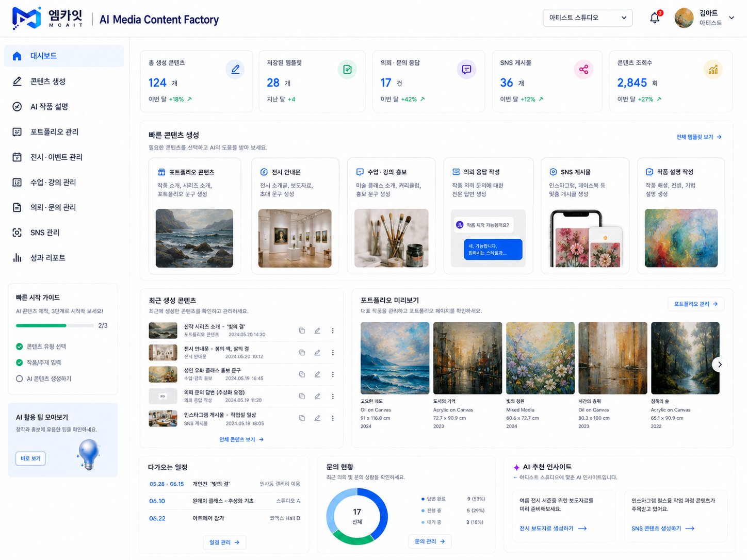This screenshot has width=747, height=560.
Task: Toggle the 작품/주제 입력 guide step
Action: [20, 363]
